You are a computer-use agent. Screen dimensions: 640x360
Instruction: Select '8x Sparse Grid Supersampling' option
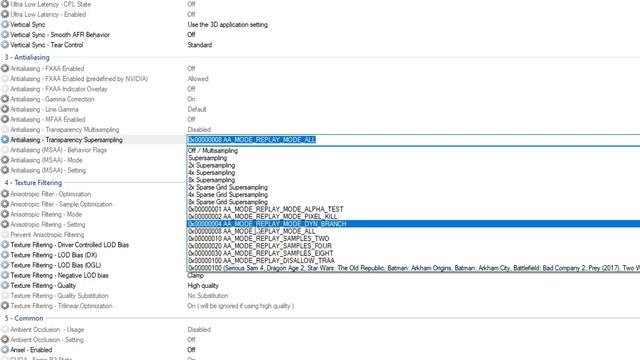click(413, 202)
